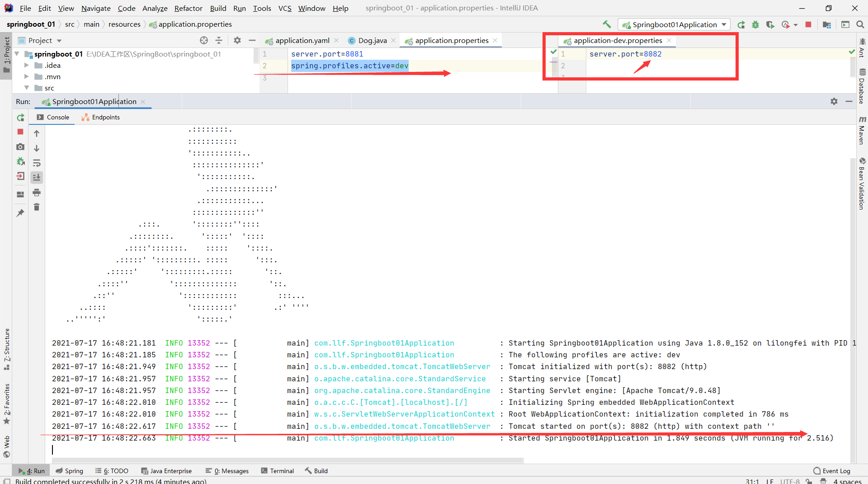Locate opened file in Project tree
Screen dimensions: 868x484
pyautogui.click(x=204, y=41)
